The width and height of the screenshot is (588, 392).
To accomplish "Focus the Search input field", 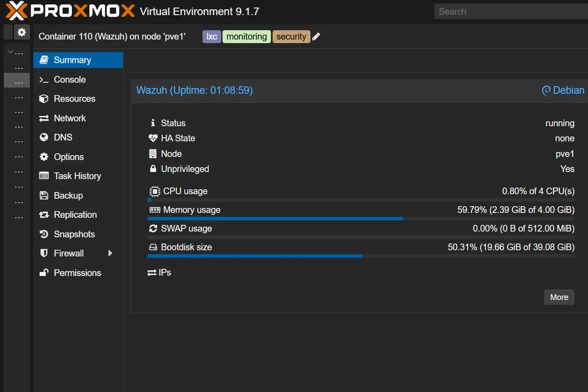I will [x=511, y=12].
